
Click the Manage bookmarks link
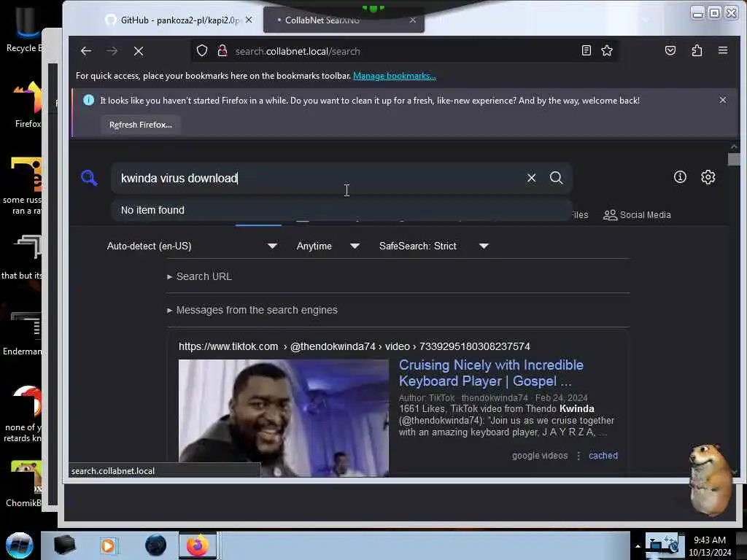[394, 76]
